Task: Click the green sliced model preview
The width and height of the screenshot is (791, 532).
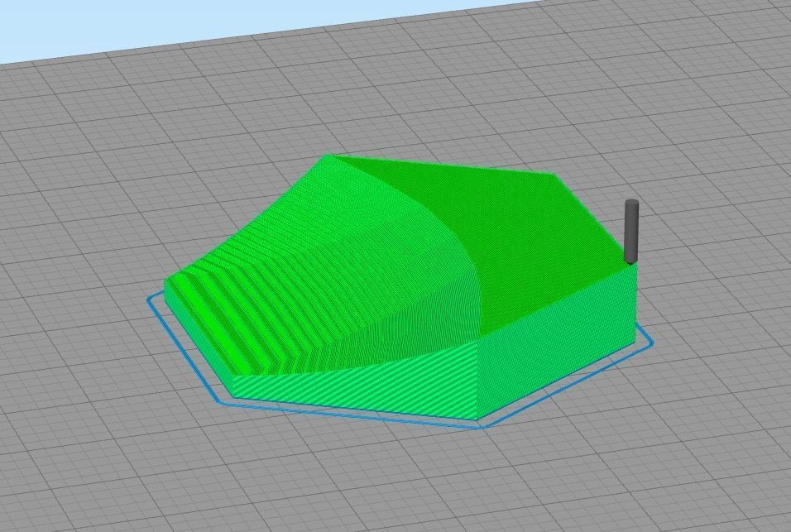Action: [x=401, y=287]
